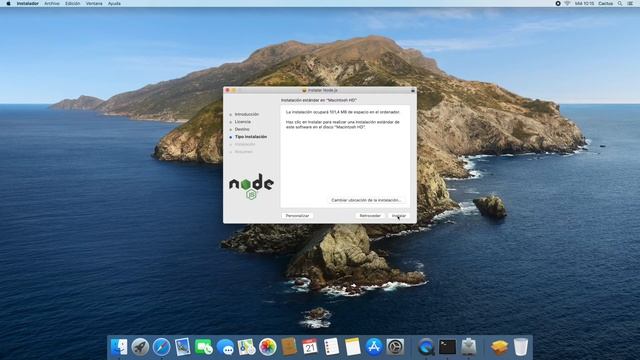Launch Launchpad rocket icon in dock
Image resolution: width=640 pixels, height=360 pixels.
(140, 347)
